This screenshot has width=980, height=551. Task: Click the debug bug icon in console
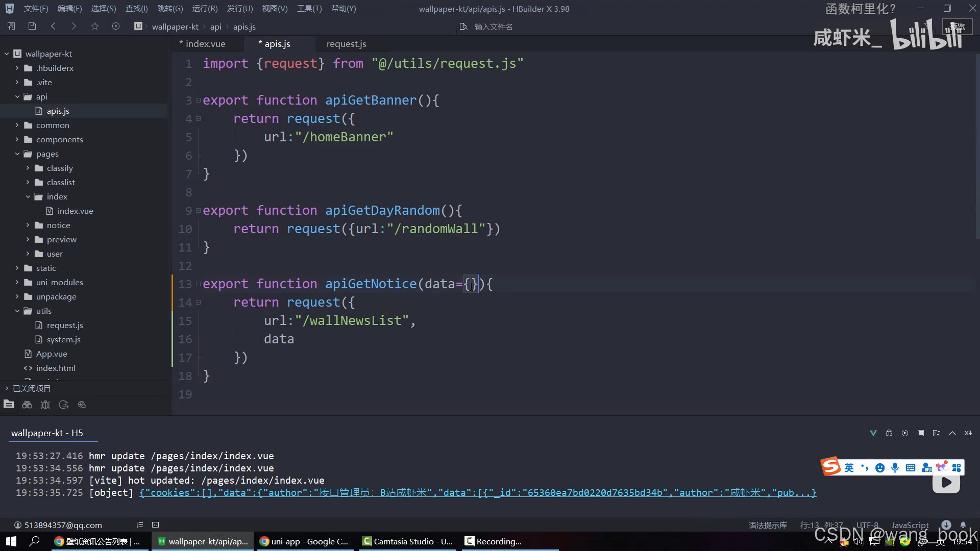click(x=889, y=433)
